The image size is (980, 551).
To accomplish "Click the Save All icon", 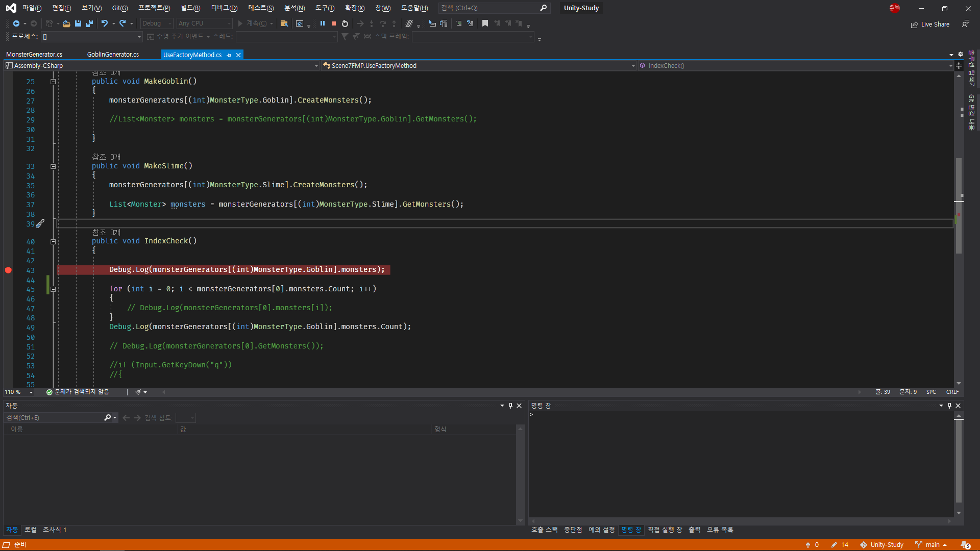I will point(89,23).
